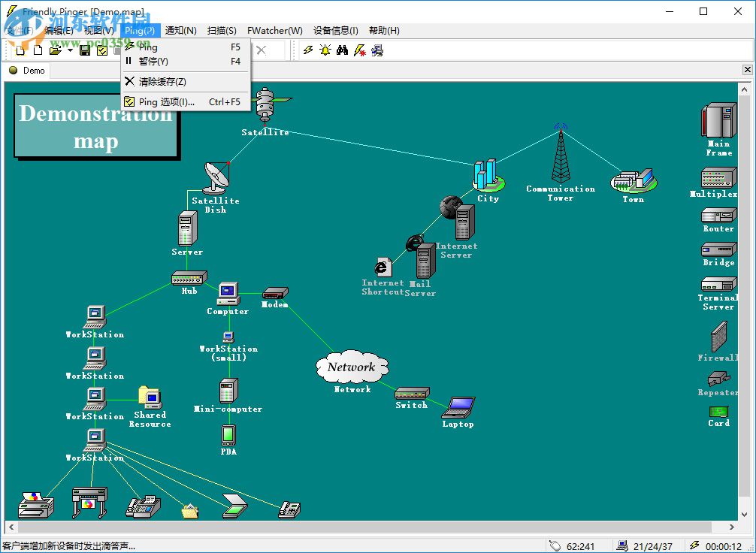Select the telephone device icon
This screenshot has width=756, height=553.
289,510
